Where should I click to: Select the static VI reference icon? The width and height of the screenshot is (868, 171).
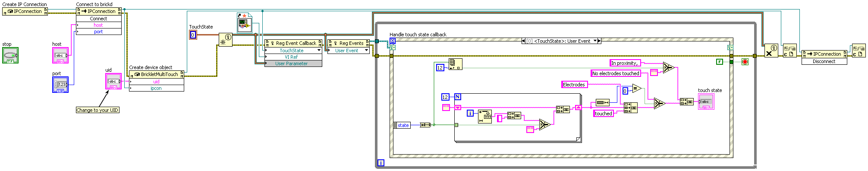click(244, 22)
